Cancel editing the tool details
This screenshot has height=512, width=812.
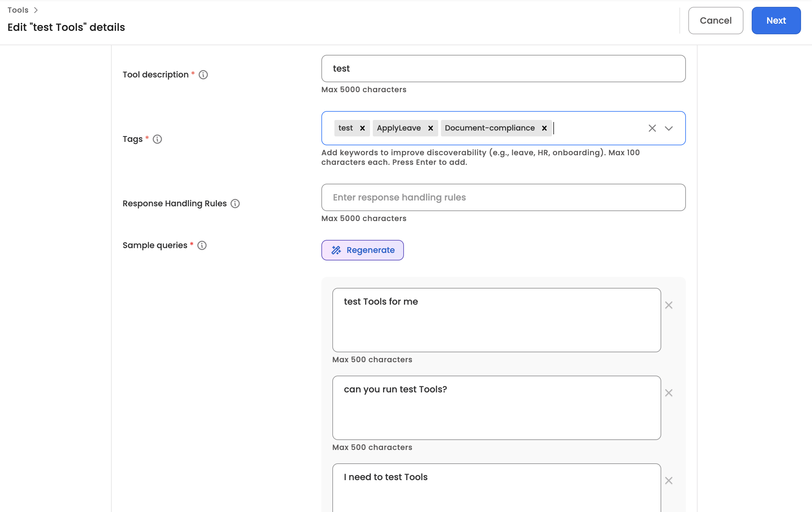(716, 21)
